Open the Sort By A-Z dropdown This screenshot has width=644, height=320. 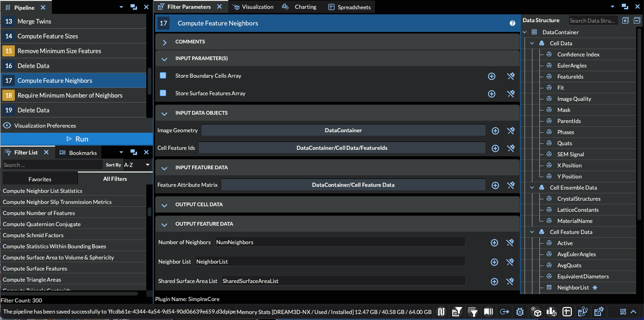(137, 165)
